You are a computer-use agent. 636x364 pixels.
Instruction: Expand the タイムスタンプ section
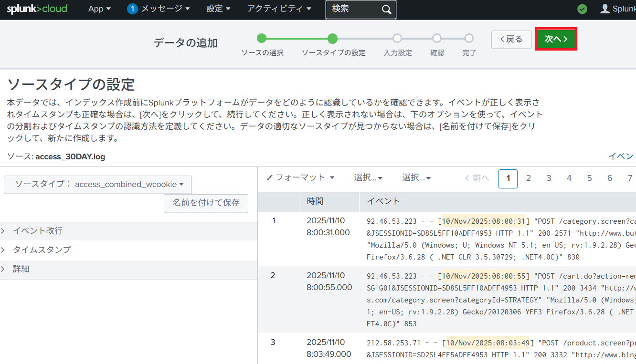click(x=42, y=250)
